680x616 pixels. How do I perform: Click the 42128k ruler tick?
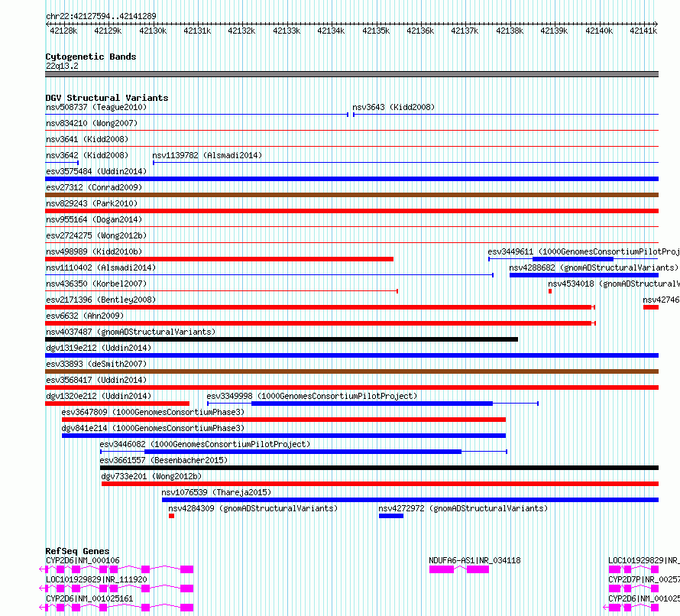point(63,31)
